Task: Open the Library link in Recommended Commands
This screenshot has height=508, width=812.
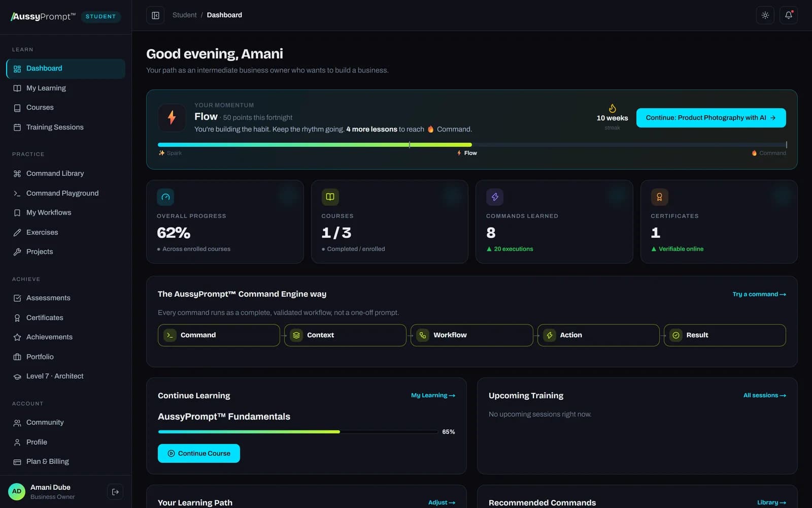Action: [771, 502]
